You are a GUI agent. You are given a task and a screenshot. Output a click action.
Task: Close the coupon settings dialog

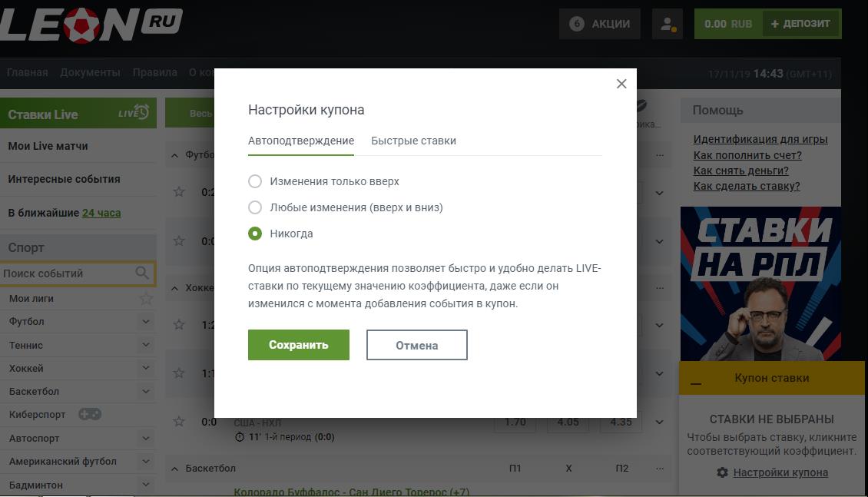tap(621, 84)
